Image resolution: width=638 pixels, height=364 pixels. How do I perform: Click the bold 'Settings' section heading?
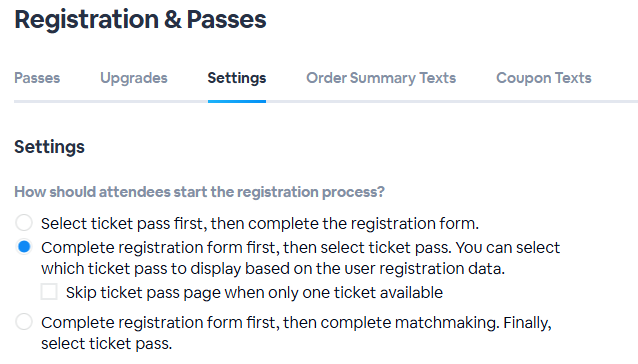49,147
